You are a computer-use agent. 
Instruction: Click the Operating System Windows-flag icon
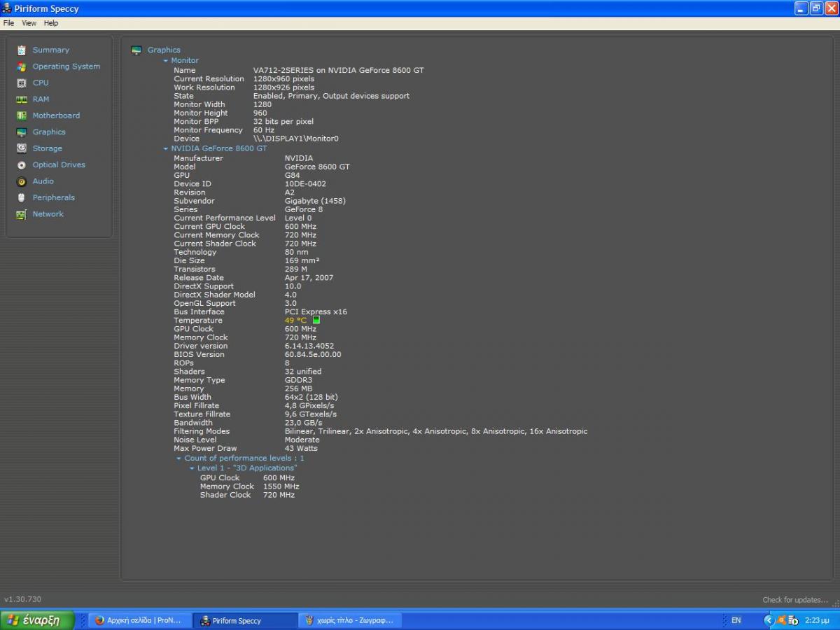tap(22, 66)
